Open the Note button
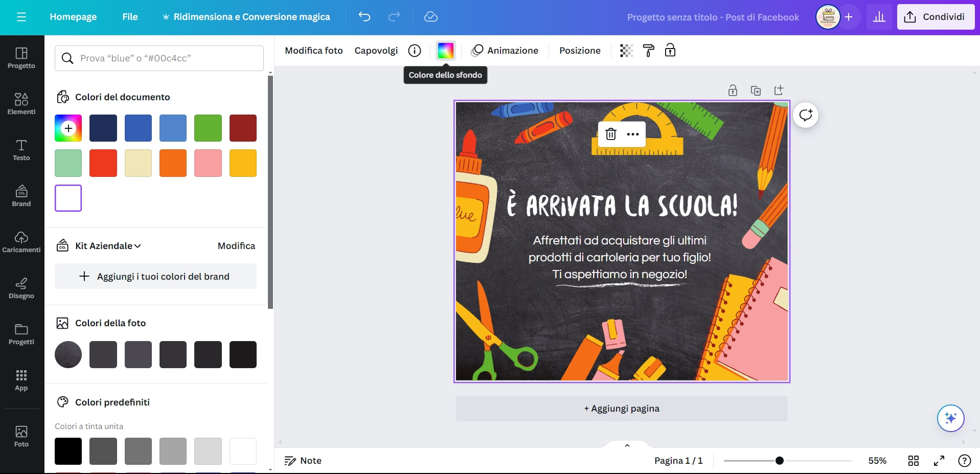This screenshot has height=474, width=980. pos(303,461)
